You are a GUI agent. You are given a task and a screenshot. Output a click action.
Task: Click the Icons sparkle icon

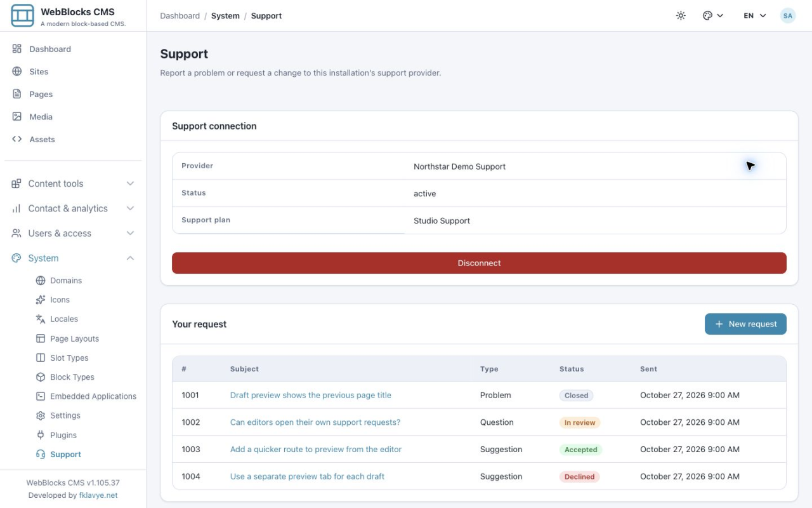tap(41, 300)
